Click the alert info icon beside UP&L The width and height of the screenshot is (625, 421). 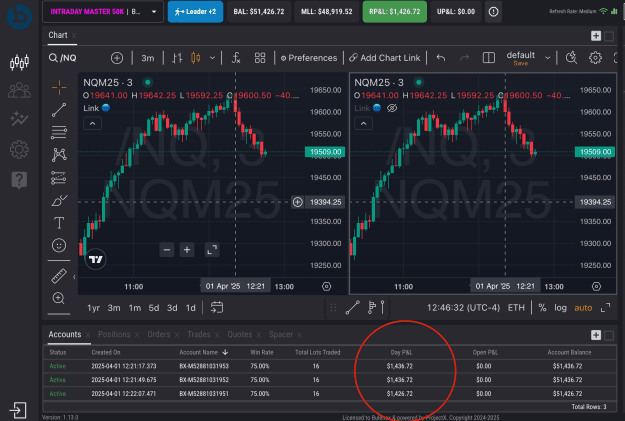pos(493,12)
